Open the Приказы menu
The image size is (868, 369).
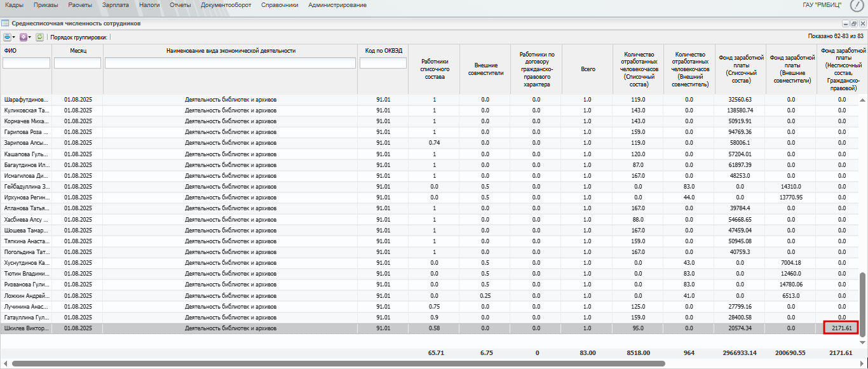tap(46, 5)
